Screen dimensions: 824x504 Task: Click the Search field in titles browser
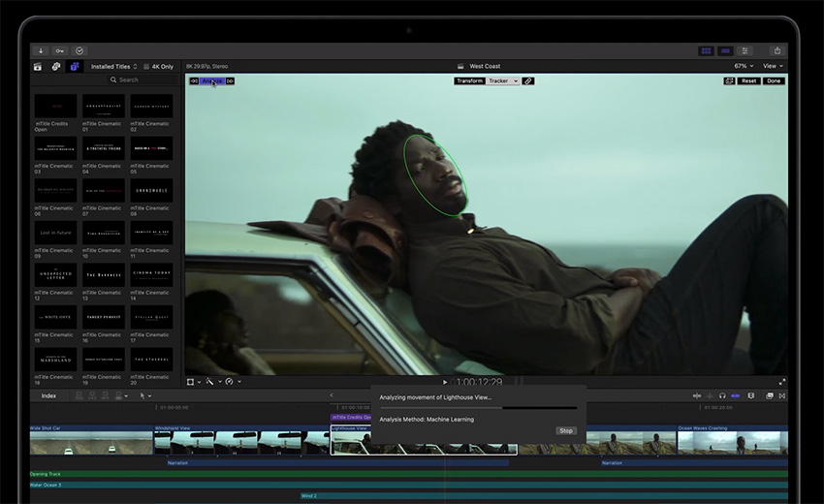143,79
